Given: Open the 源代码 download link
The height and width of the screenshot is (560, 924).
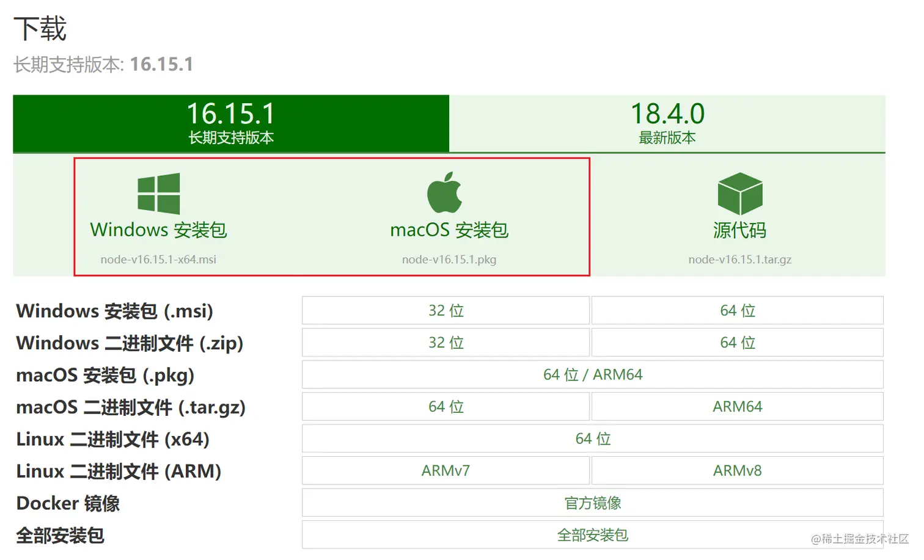Looking at the screenshot, I should pos(739,230).
